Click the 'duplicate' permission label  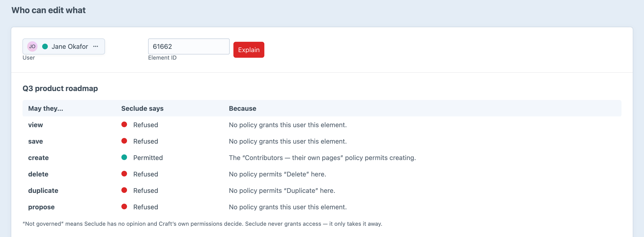click(x=43, y=191)
